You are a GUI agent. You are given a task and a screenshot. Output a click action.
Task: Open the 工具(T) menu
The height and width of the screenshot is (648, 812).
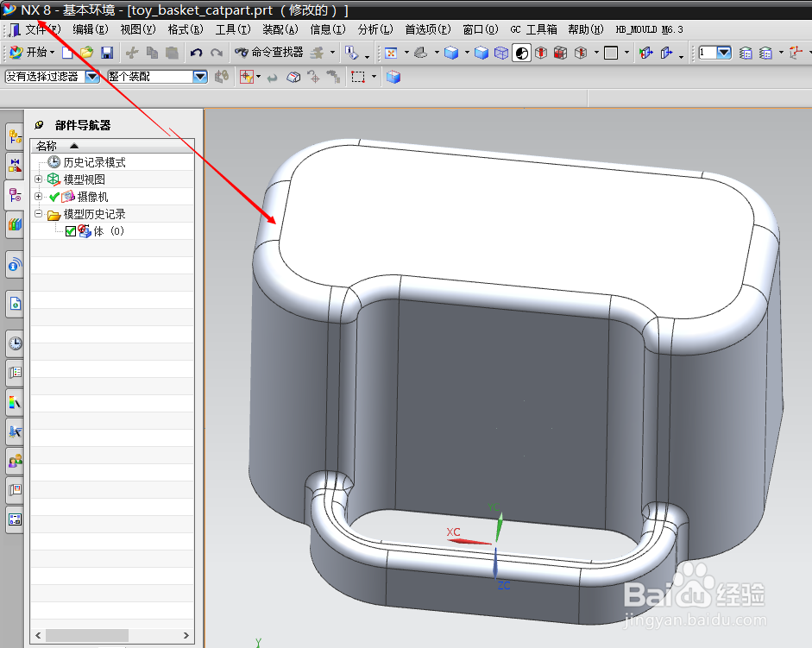(233, 29)
